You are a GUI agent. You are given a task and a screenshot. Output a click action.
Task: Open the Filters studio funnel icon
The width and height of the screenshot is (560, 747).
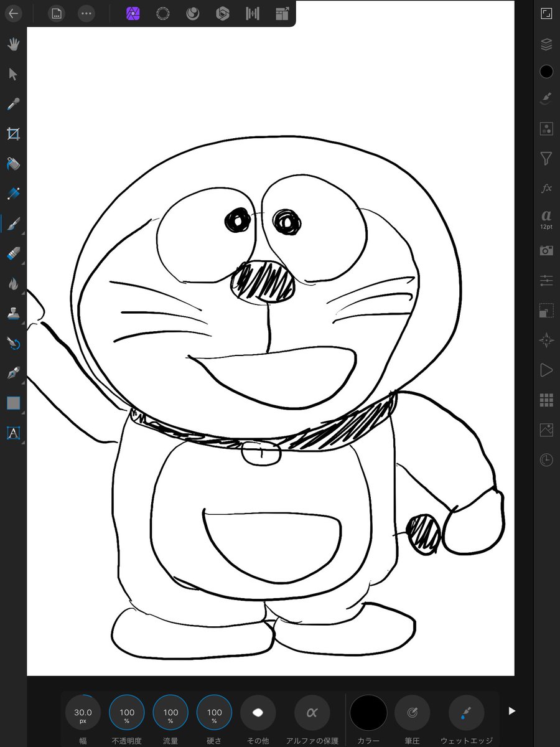pyautogui.click(x=546, y=159)
